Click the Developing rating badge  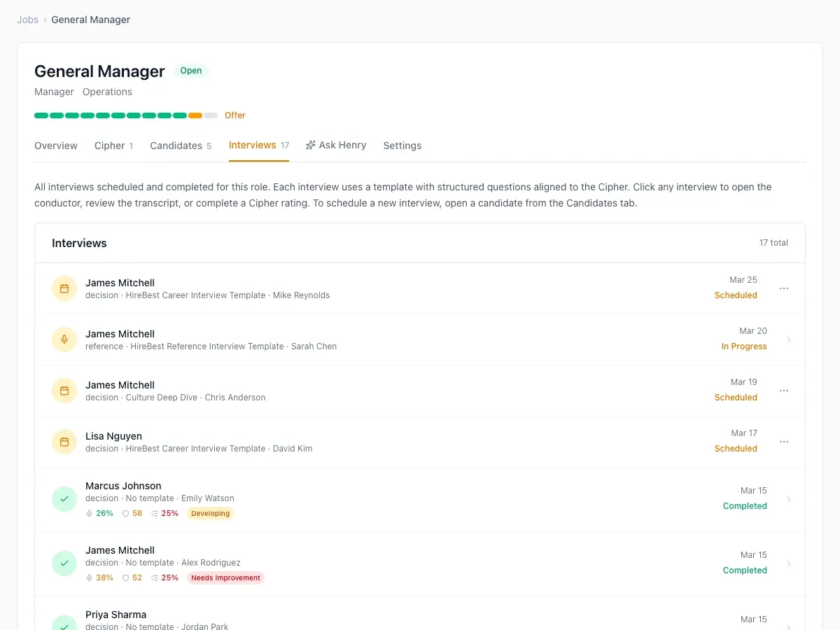pos(211,513)
